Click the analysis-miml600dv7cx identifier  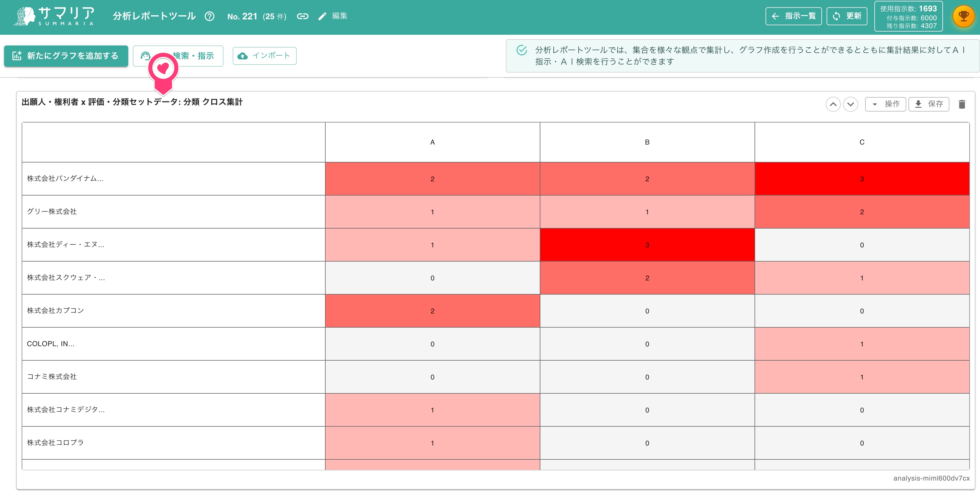(x=931, y=478)
